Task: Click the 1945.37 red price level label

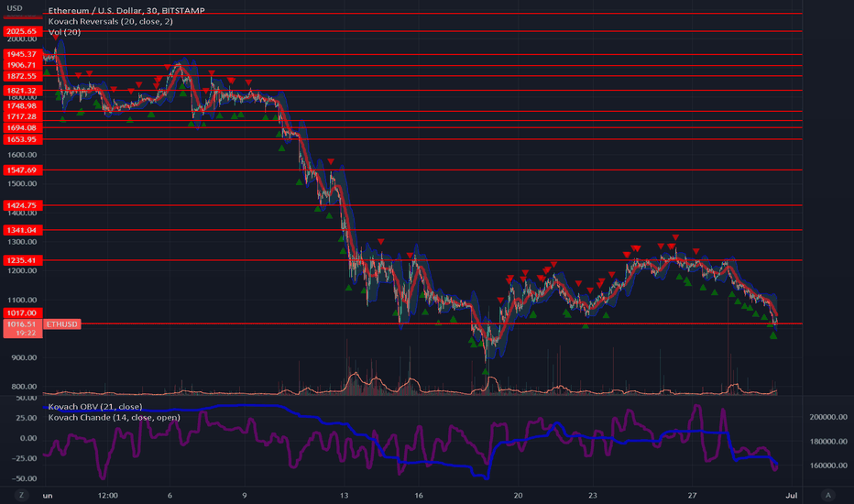Action: pos(22,54)
